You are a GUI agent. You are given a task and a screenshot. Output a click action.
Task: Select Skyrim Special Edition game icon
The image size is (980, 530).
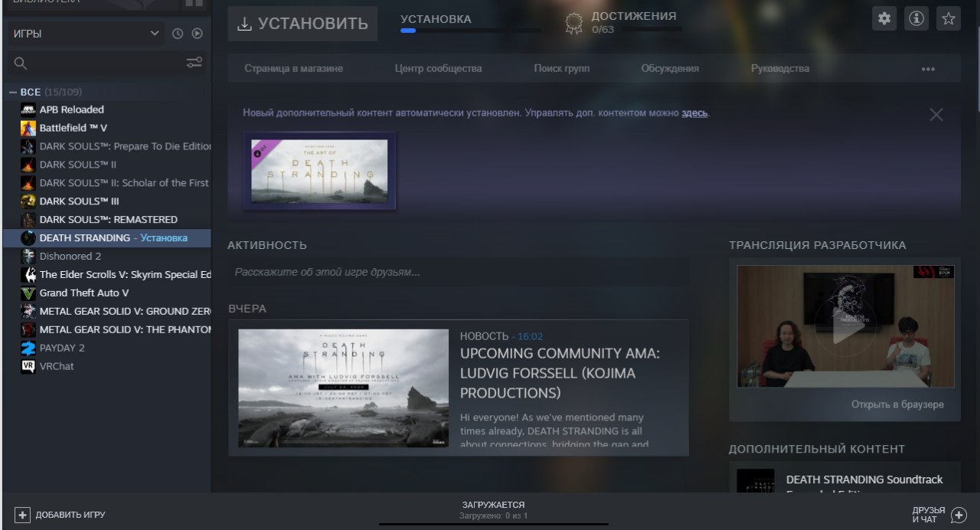click(x=28, y=275)
